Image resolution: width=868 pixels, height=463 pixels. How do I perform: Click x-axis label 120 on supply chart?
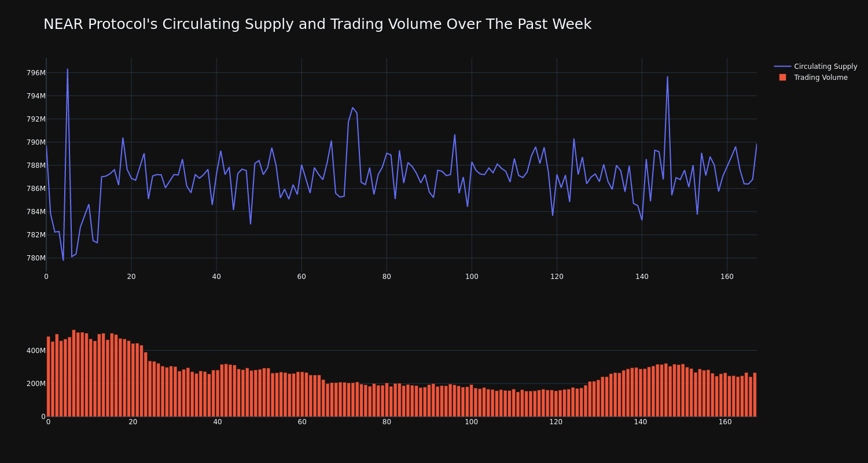(557, 277)
